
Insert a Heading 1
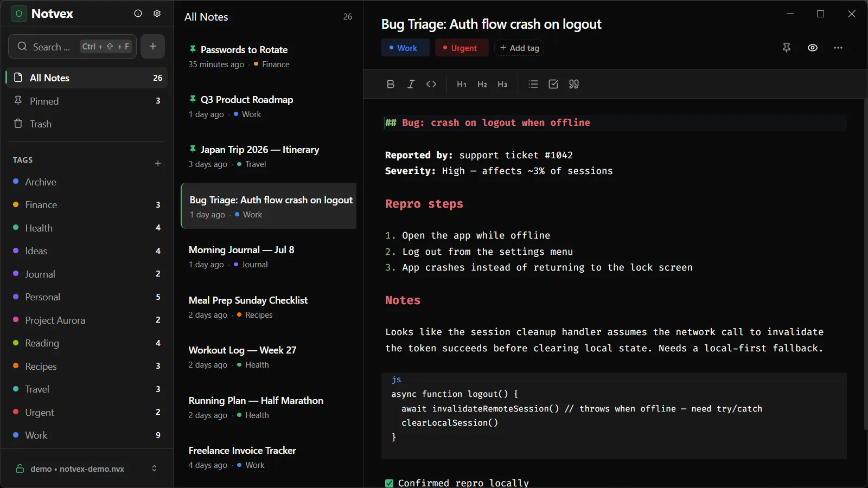[462, 84]
